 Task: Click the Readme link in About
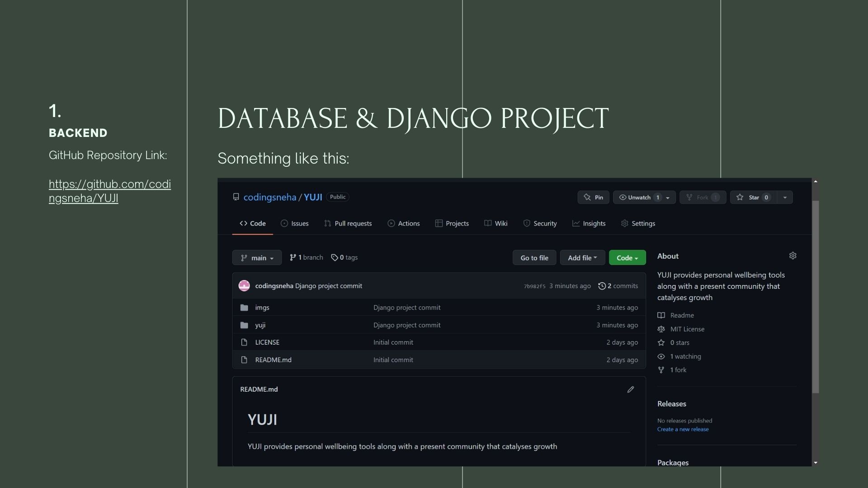point(676,315)
